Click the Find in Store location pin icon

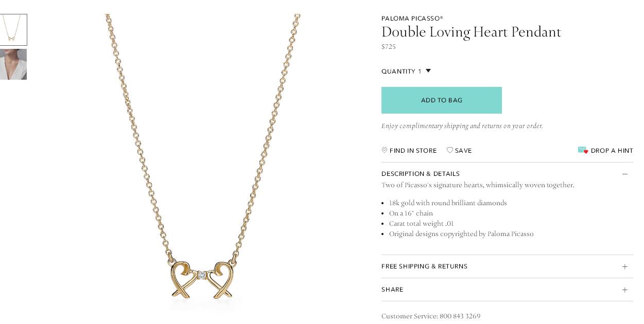point(385,150)
